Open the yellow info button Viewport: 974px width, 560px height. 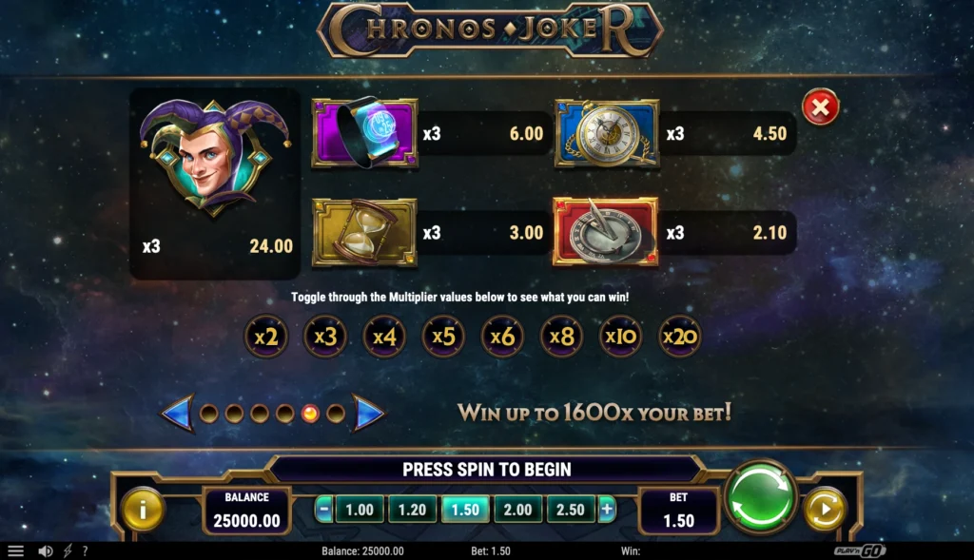143,509
